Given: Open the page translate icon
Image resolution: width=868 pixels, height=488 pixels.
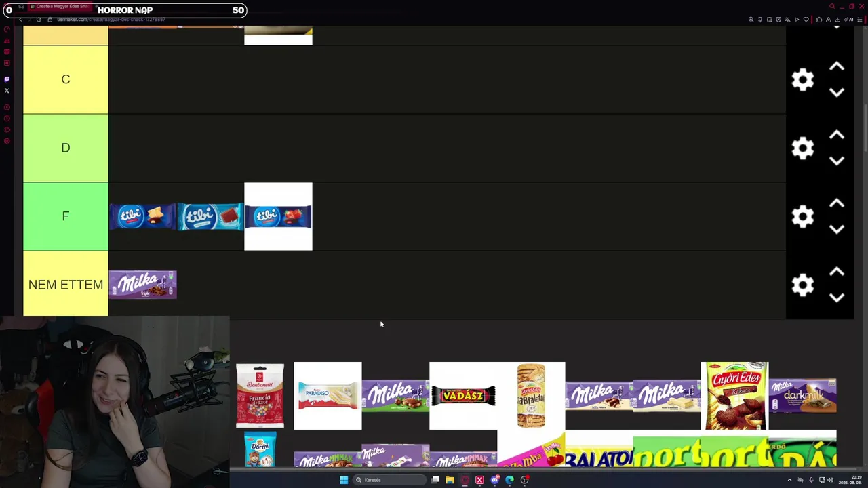Looking at the screenshot, I should pyautogui.click(x=787, y=20).
